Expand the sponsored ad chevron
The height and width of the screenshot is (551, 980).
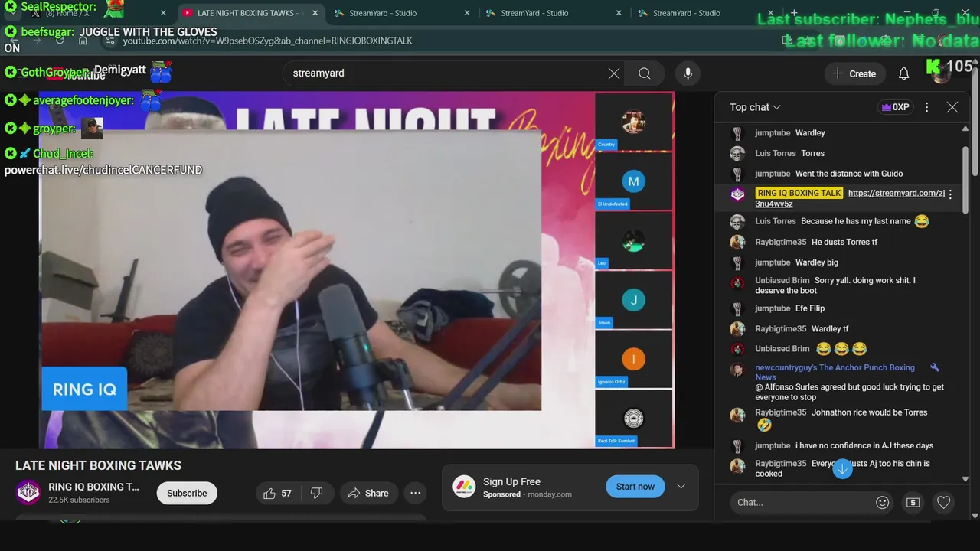point(681,487)
